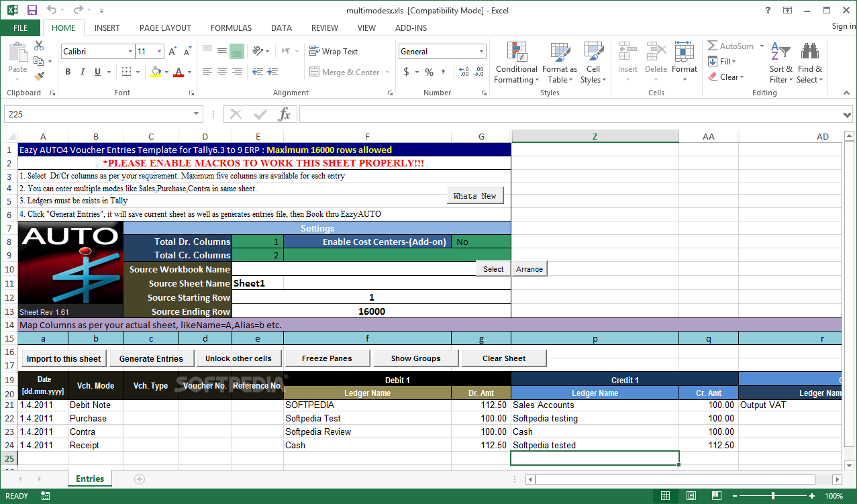Viewport: 857px width, 504px height.
Task: Undo the last action
Action: 52,10
